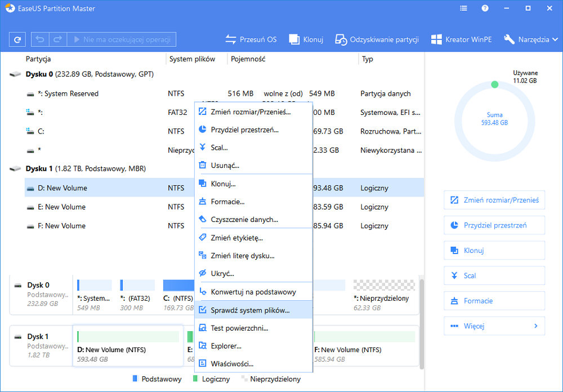Image resolution: width=563 pixels, height=392 pixels.
Task: Click the Partycja column header
Action: point(38,59)
